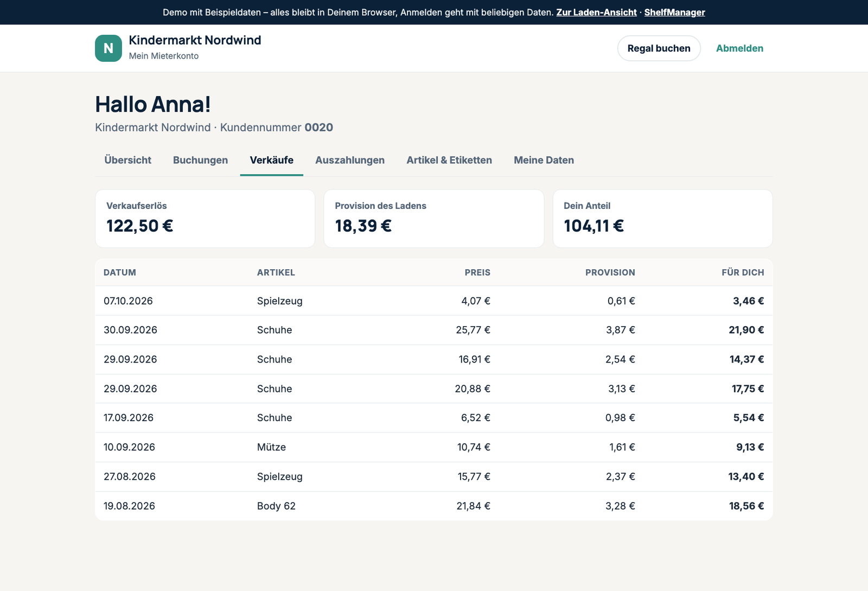
Task: Click the provision value 0,98 €
Action: pyautogui.click(x=620, y=418)
